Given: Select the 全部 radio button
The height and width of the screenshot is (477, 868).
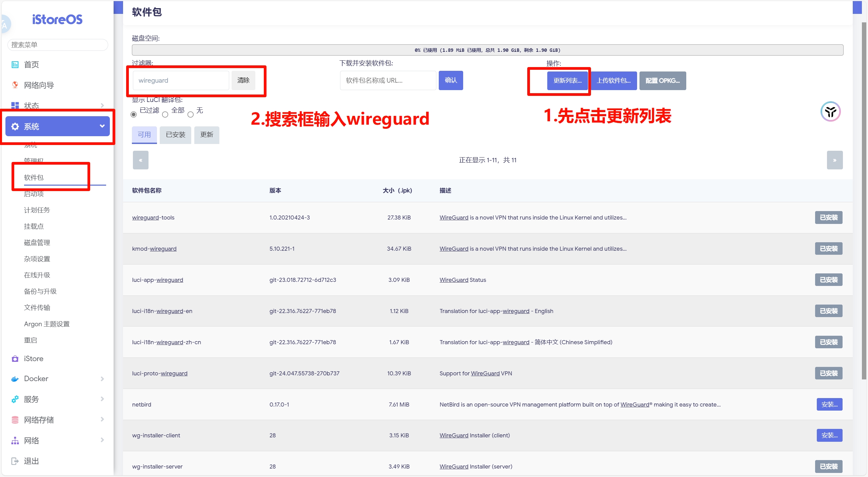Looking at the screenshot, I should click(x=165, y=115).
